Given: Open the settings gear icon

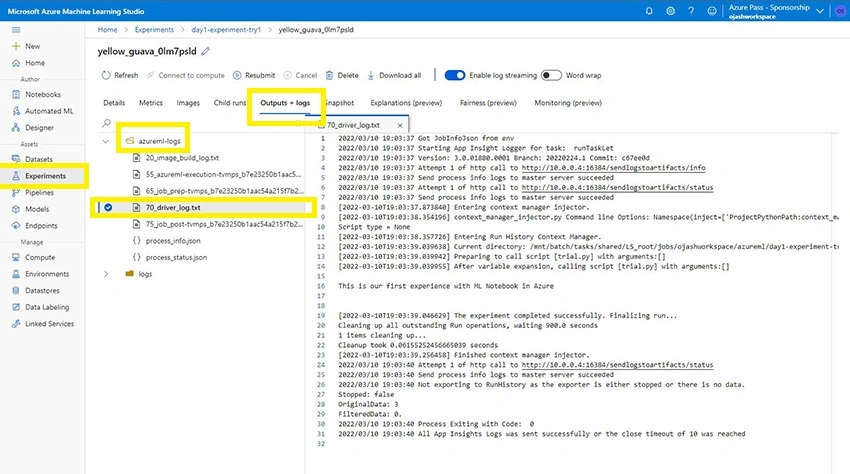Looking at the screenshot, I should tap(671, 11).
